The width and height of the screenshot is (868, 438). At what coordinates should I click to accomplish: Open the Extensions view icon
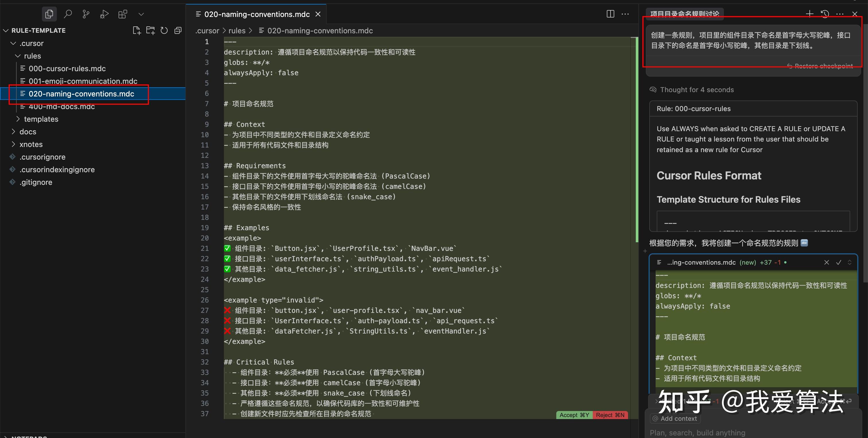click(123, 14)
